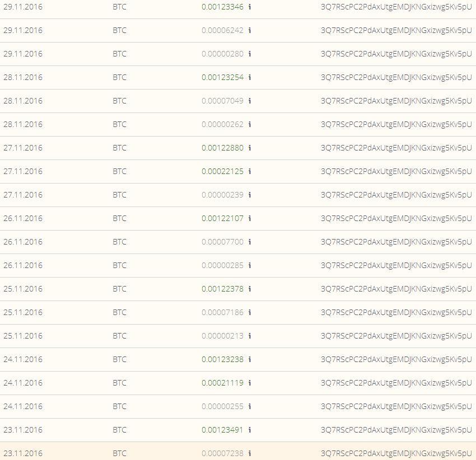The height and width of the screenshot is (460, 476).
Task: Select amount 0.00123254 on 28.11.2016
Action: pos(222,77)
